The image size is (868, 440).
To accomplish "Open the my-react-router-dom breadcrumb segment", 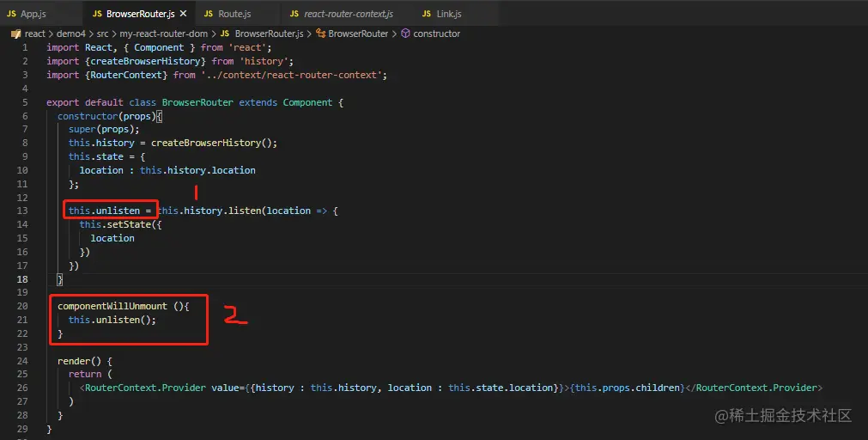I will (x=164, y=34).
